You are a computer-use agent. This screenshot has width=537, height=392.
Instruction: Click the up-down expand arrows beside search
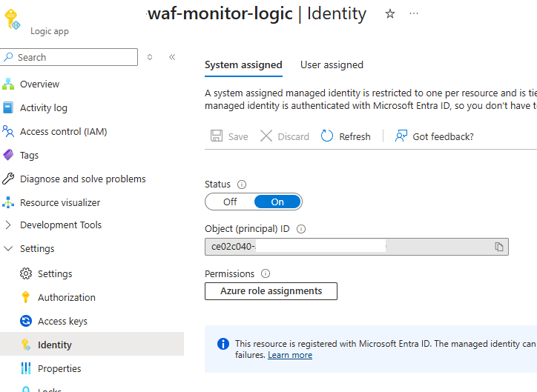click(150, 57)
